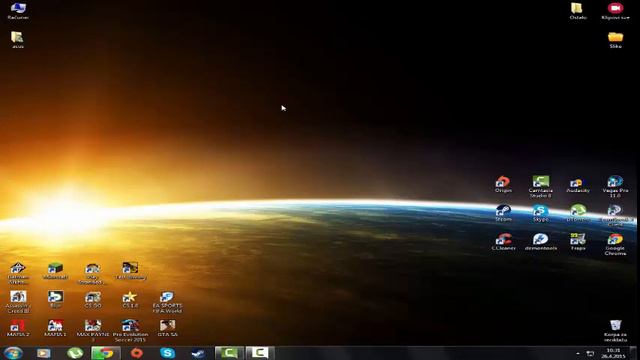Launch EA SPORTS FIFA World shortcut
The image size is (640, 360).
(x=167, y=302)
